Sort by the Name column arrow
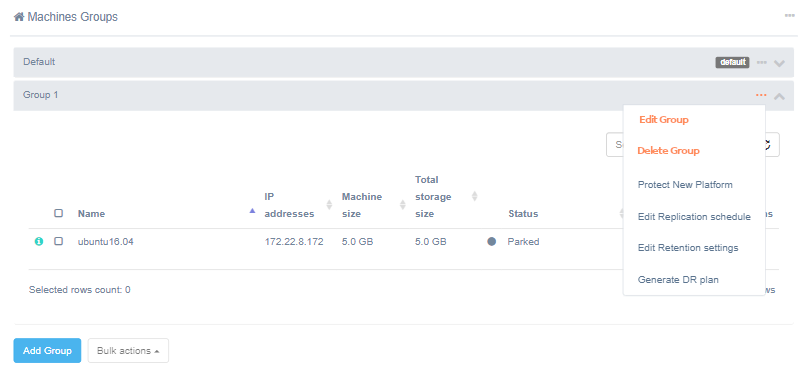The image size is (807, 377). point(252,211)
